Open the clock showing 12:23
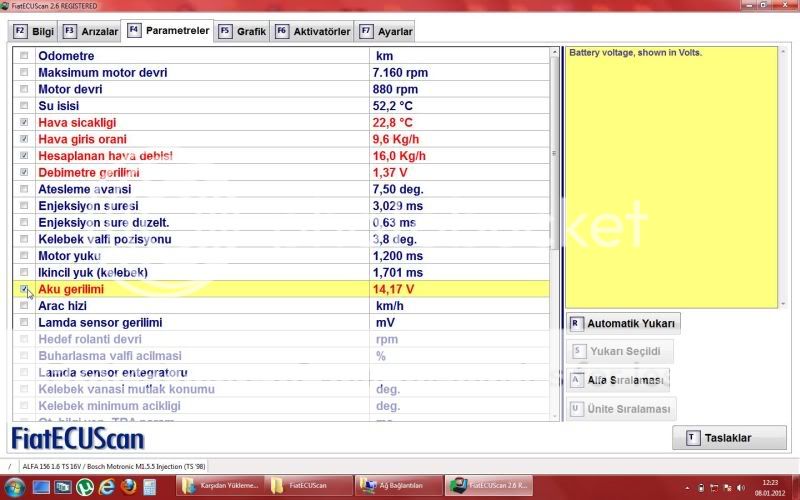 770,487
